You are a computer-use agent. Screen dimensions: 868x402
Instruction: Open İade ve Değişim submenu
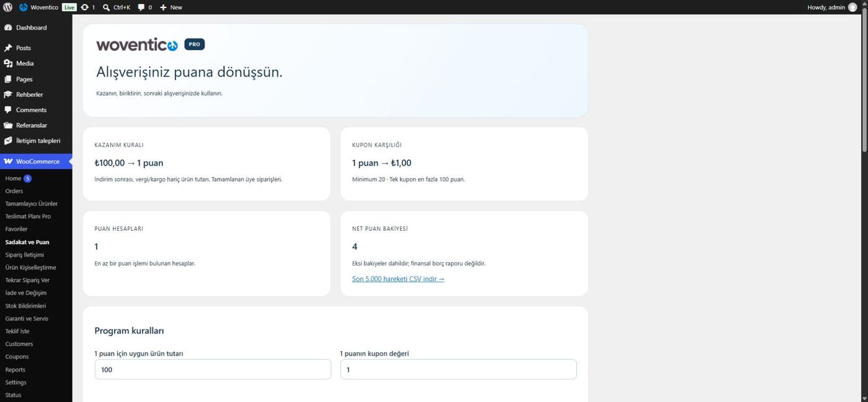click(x=26, y=293)
